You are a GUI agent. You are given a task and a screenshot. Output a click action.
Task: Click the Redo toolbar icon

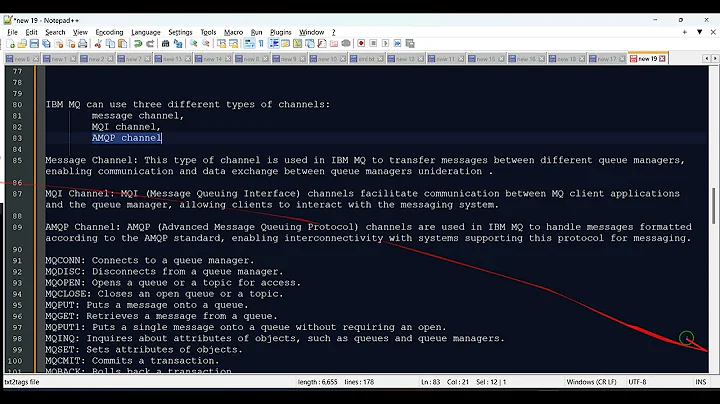(x=150, y=44)
